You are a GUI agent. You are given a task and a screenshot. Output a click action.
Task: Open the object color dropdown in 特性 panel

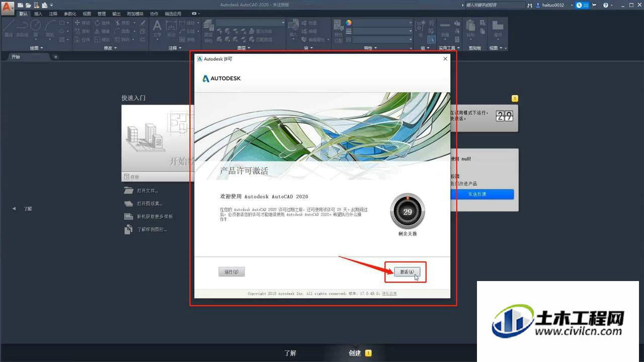(383, 23)
